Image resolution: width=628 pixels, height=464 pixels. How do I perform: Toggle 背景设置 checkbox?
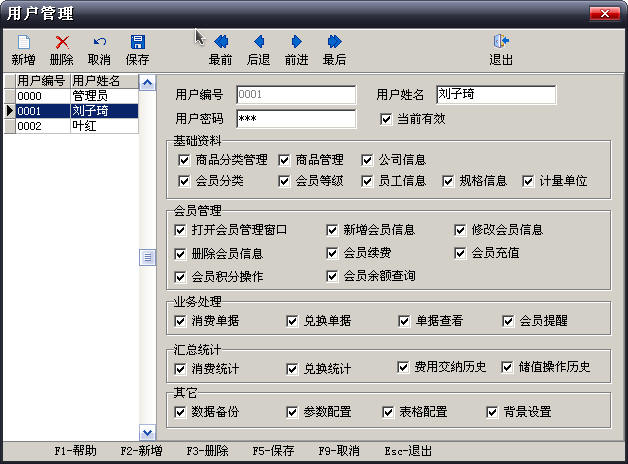pyautogui.click(x=492, y=412)
